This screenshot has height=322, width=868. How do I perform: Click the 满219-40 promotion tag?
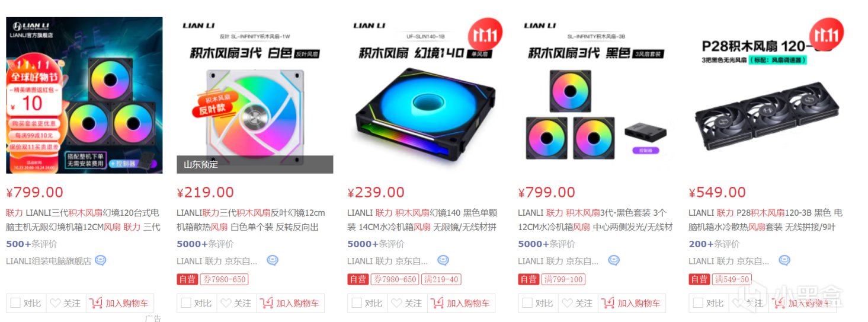[x=441, y=279]
